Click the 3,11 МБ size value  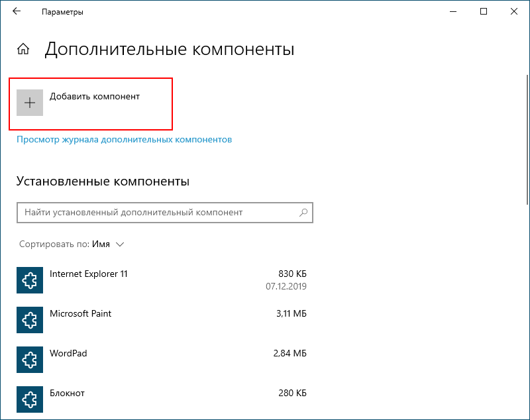coord(291,313)
